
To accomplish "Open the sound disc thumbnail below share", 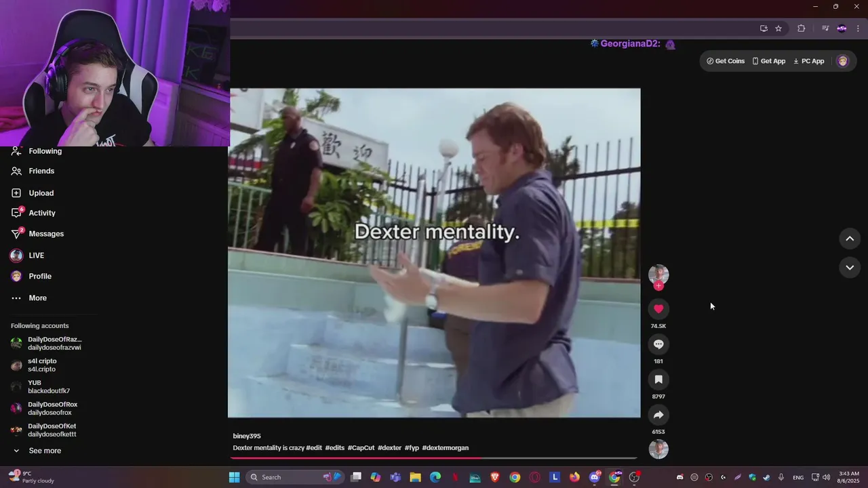I will [658, 449].
